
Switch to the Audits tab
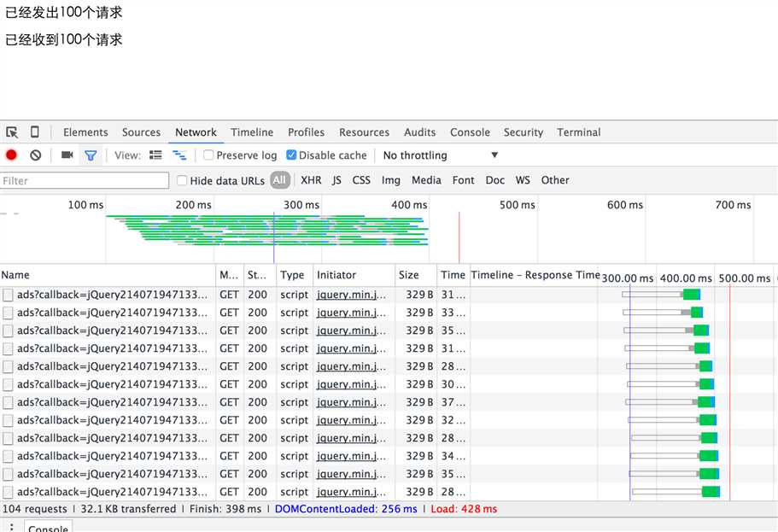click(x=420, y=132)
